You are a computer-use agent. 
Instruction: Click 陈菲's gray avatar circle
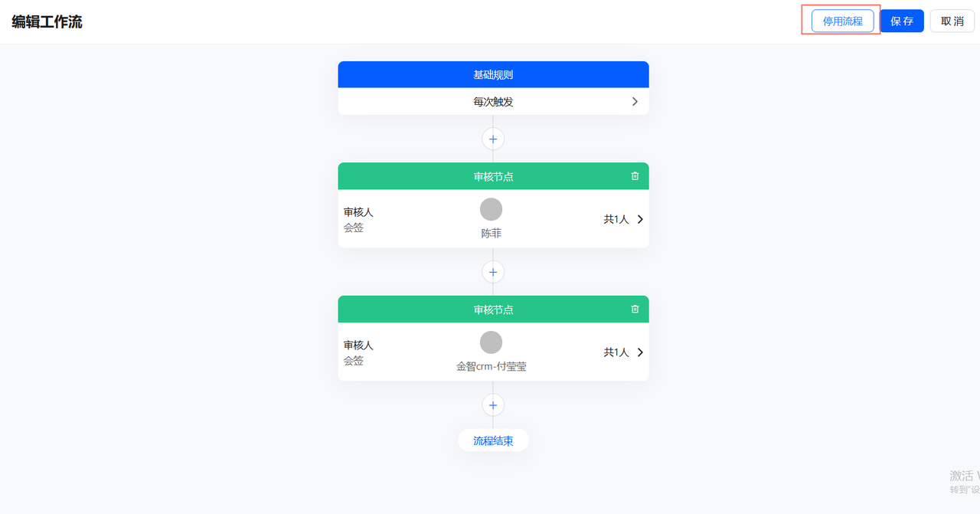tap(491, 209)
